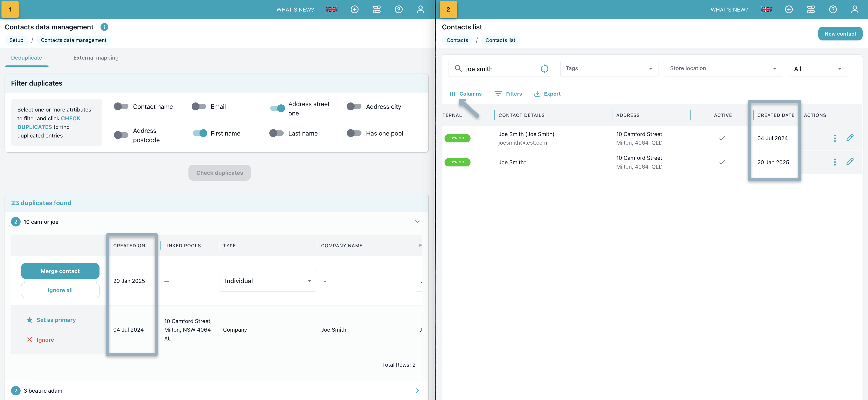Image resolution: width=868 pixels, height=400 pixels.
Task: Click the refresh icon in the search field
Action: [x=544, y=69]
